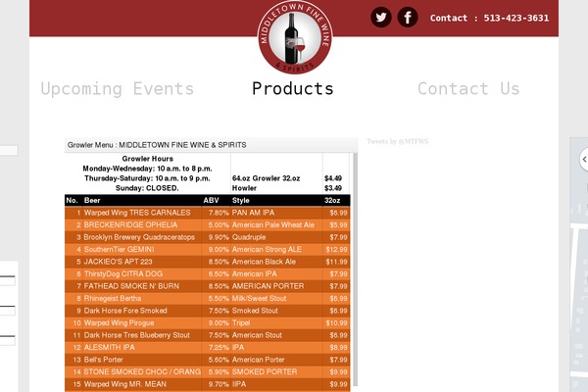Click the contact phone number 513-423-3631

pos(516,18)
